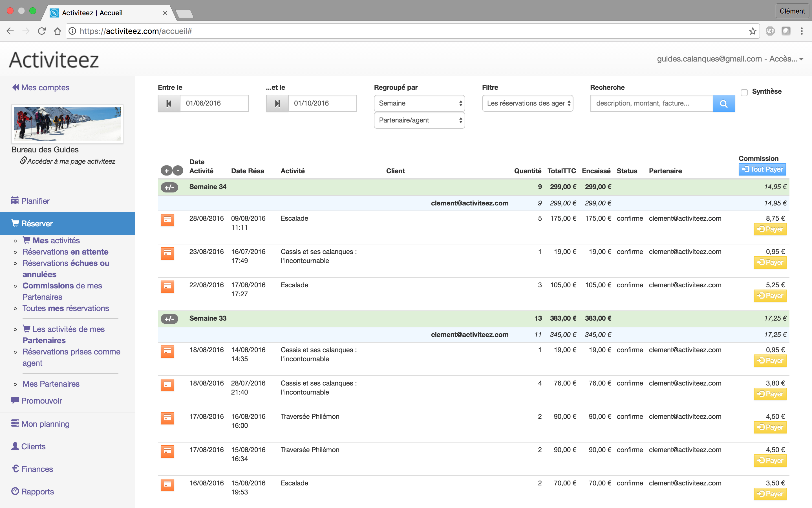The height and width of the screenshot is (508, 812).
Task: Focus the Recherche search text field
Action: (651, 104)
